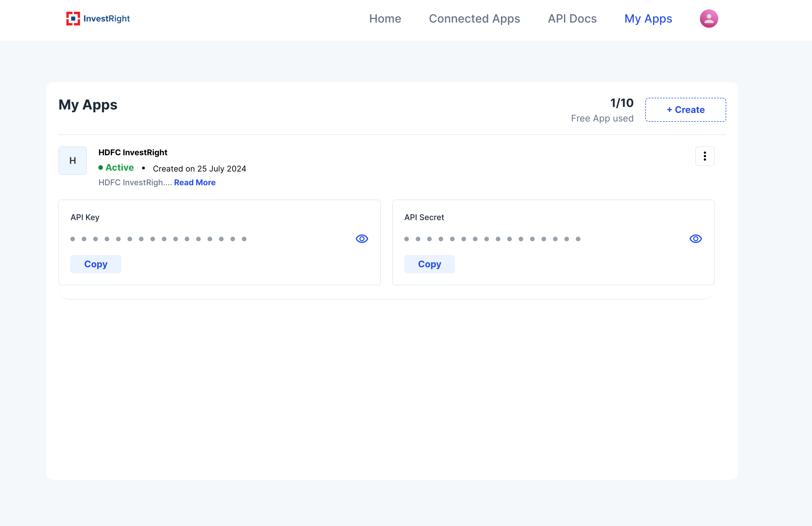Click the H app icon tile
The height and width of the screenshot is (526, 812).
73,161
